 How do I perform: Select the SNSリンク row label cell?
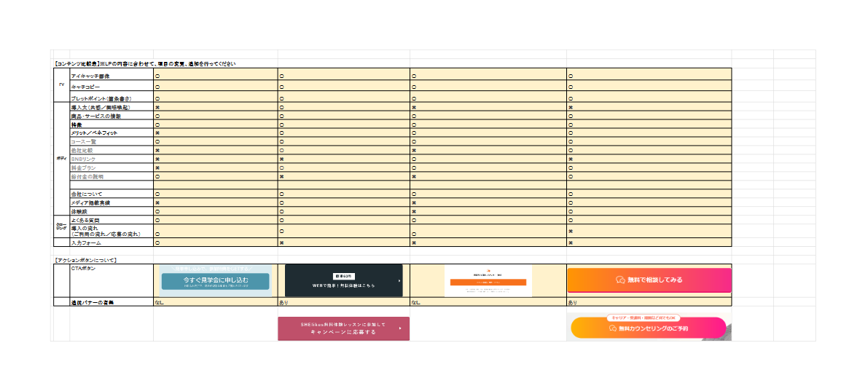pyautogui.click(x=111, y=159)
